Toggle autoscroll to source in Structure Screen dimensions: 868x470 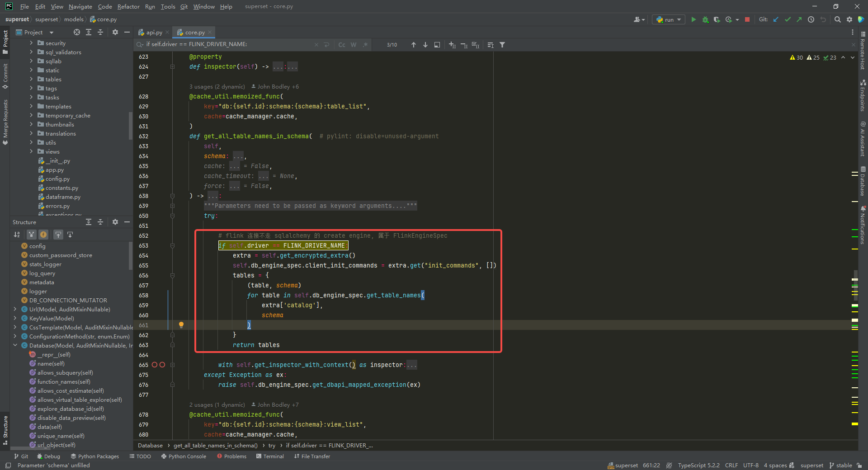pos(58,234)
